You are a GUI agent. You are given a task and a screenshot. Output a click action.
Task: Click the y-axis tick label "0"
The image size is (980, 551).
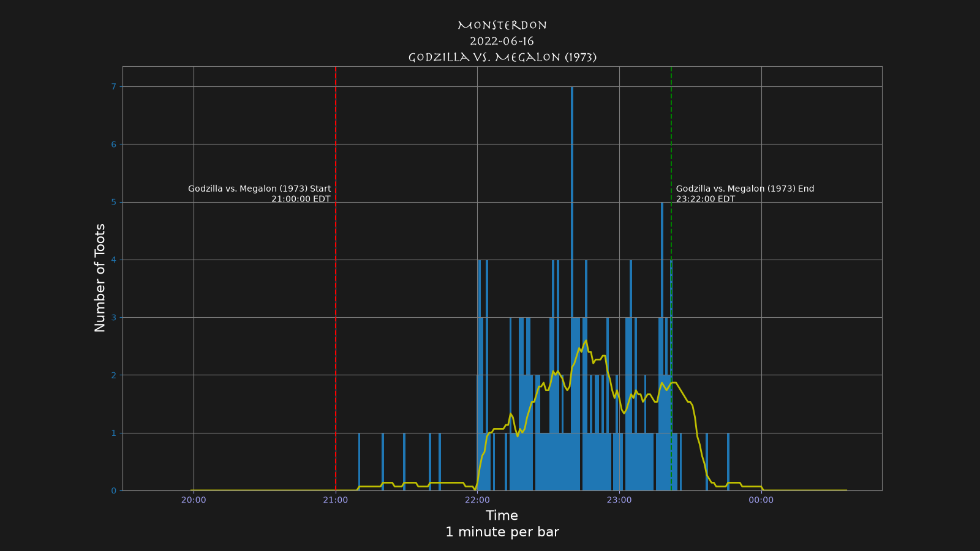113,491
